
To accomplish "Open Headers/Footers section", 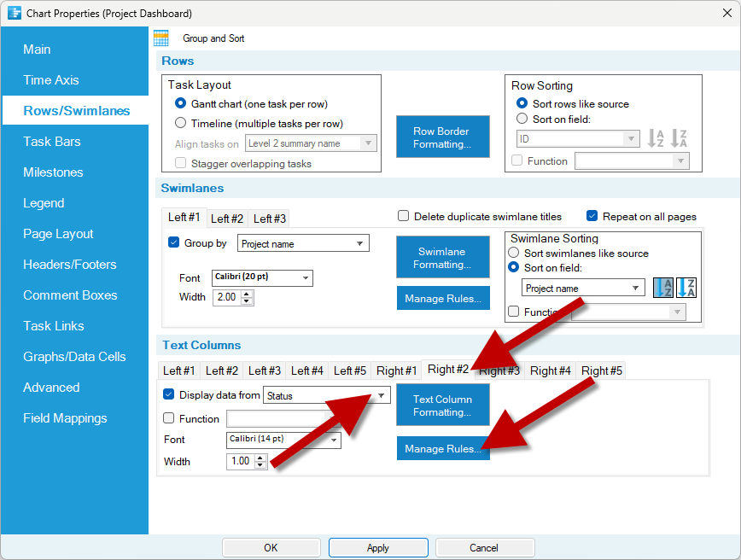I will 69,264.
